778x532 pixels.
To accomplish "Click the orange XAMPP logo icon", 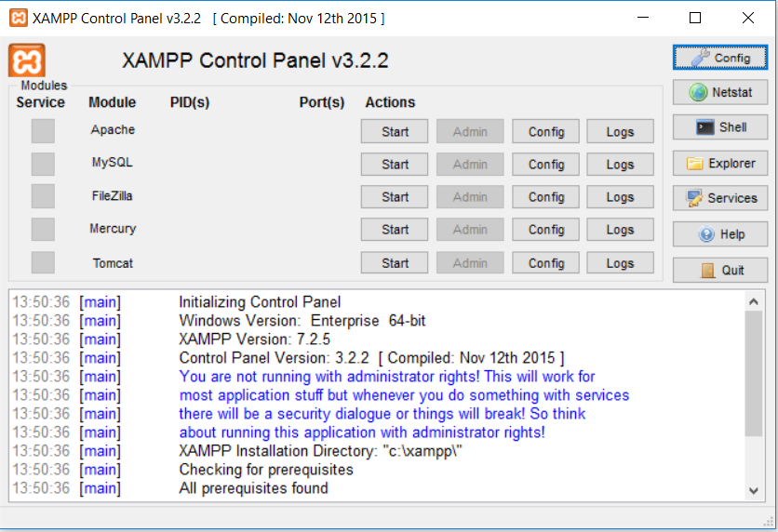I will pyautogui.click(x=27, y=60).
